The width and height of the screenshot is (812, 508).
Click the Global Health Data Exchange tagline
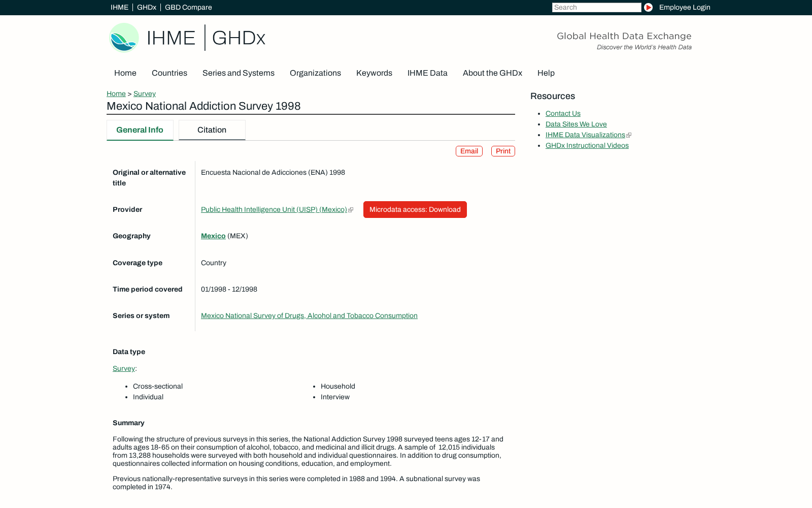point(624,36)
